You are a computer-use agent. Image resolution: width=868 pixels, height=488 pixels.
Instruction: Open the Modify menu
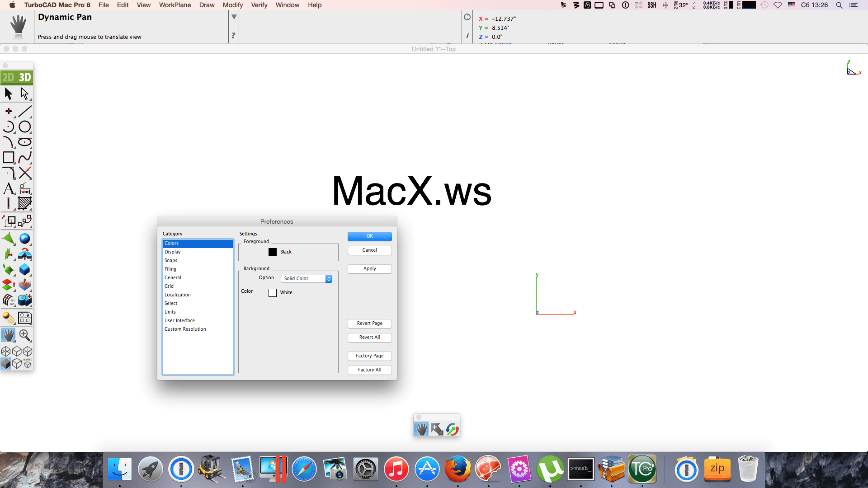(233, 5)
